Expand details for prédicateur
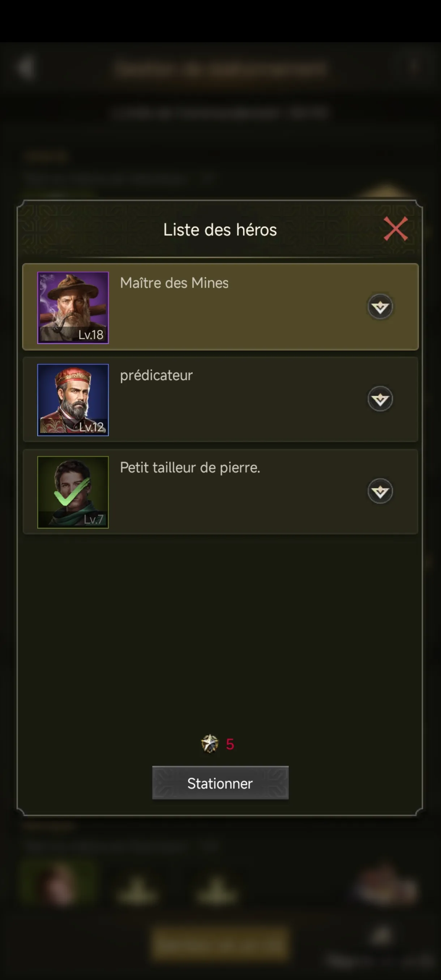 pos(380,399)
